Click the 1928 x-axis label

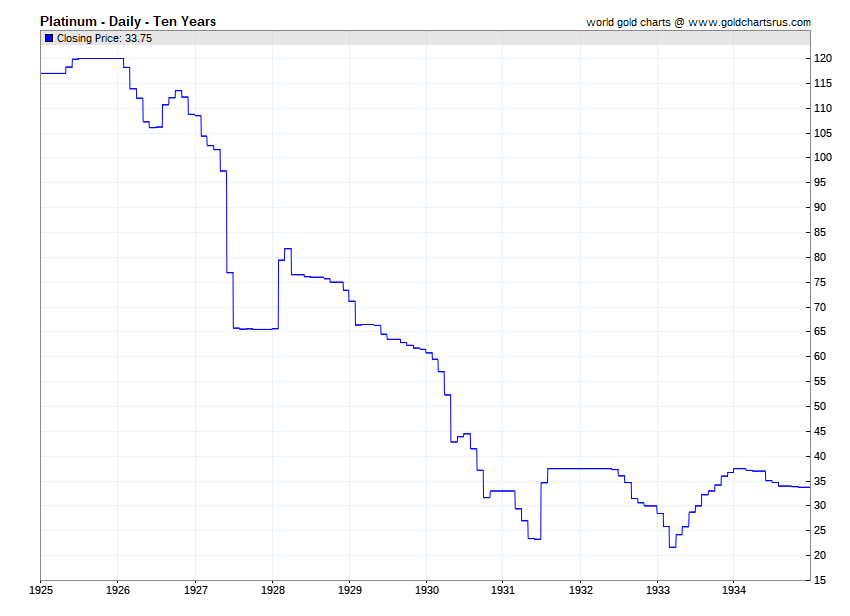(x=272, y=591)
